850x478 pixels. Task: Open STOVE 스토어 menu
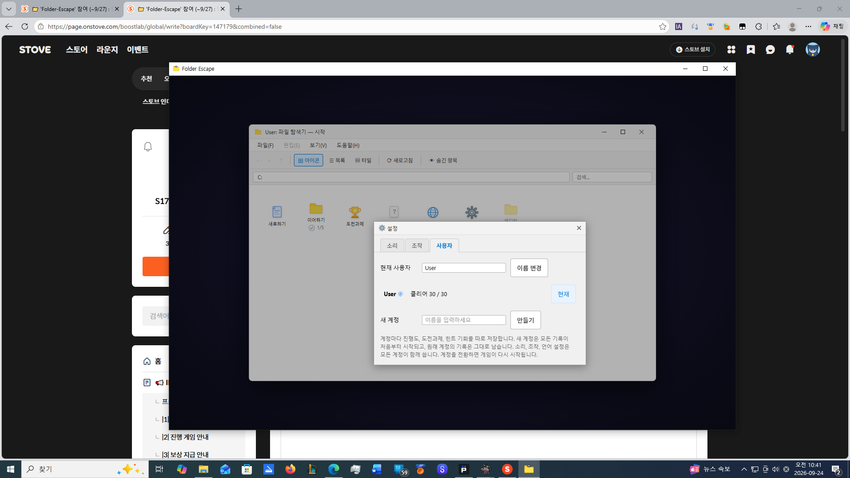(76, 49)
